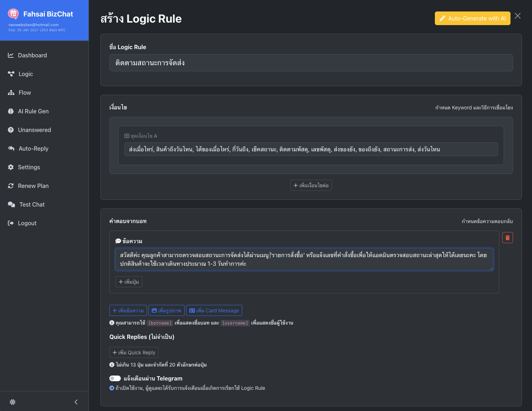Viewport: 532px width, 411px height.
Task: Select the Unanswered questions icon
Action: click(x=11, y=130)
